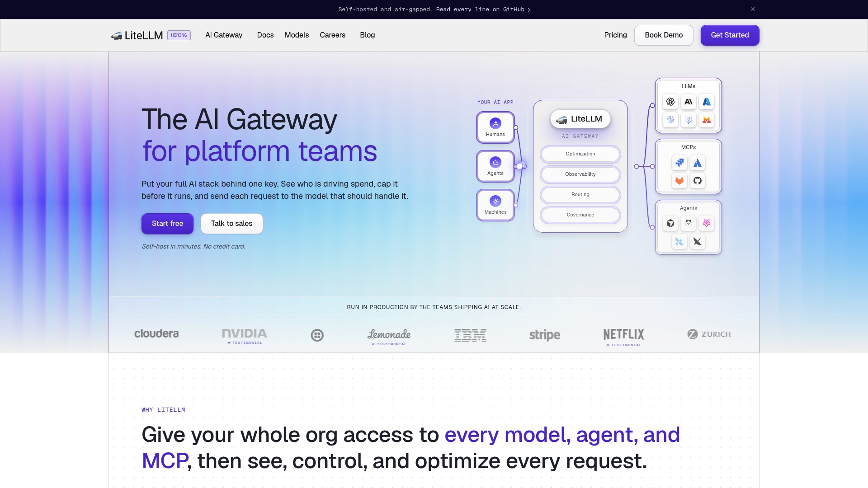Click the 'for platform teams' headline text
The width and height of the screenshot is (868, 488).
coord(259,151)
